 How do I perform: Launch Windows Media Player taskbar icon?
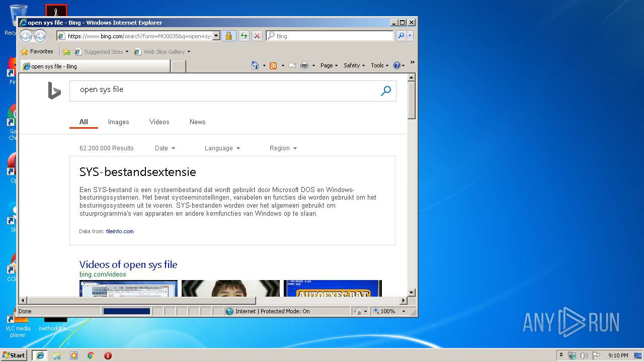click(74, 355)
